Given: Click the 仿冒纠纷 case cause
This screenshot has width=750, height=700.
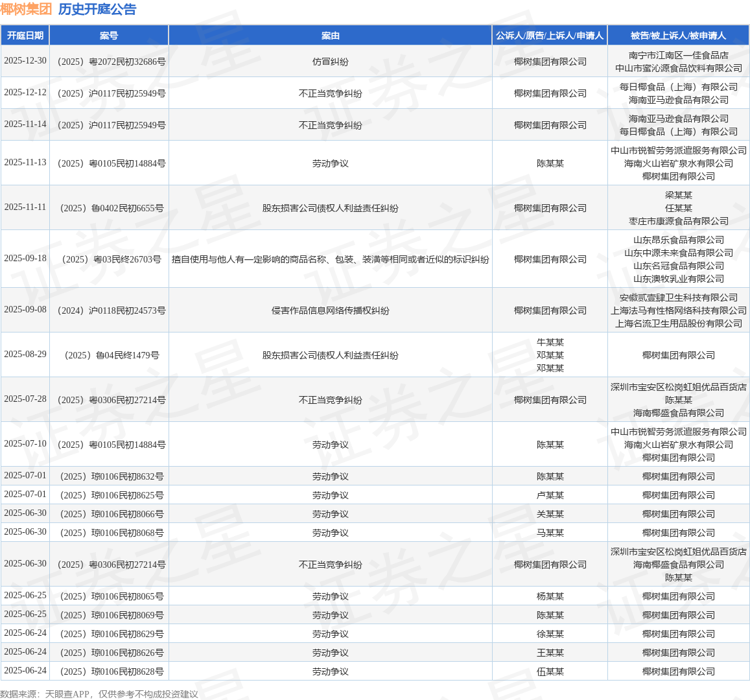Looking at the screenshot, I should tap(331, 62).
